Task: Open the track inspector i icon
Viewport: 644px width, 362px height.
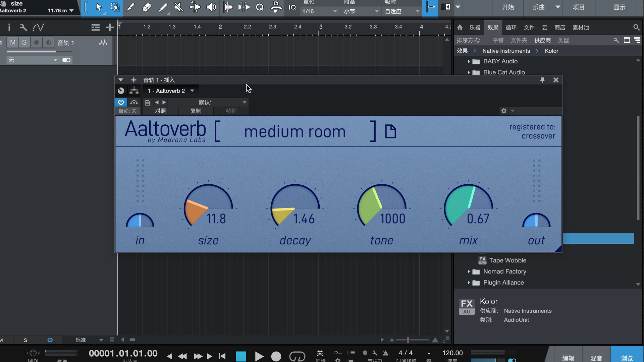Action: tap(9, 27)
